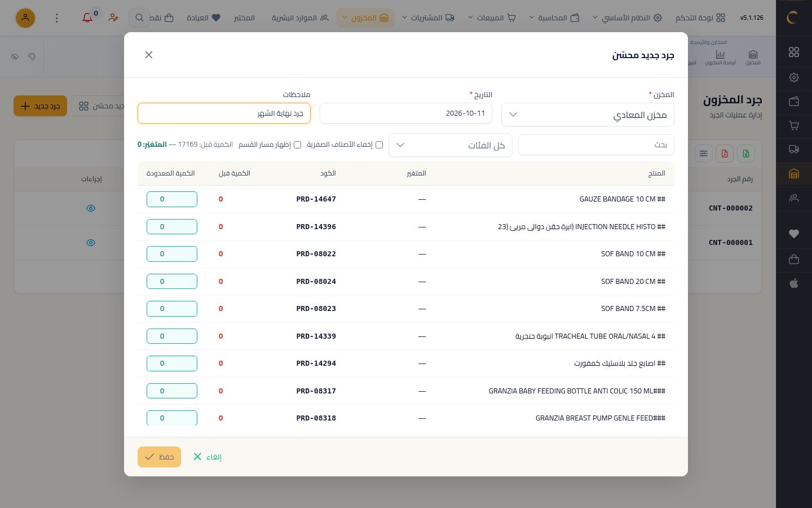The image size is (812, 508).
Task: Click the جرد جديد button behind dialog
Action: (x=40, y=106)
